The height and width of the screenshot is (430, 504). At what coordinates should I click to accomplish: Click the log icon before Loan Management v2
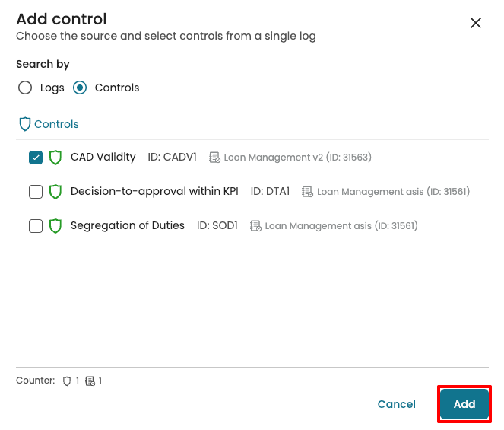click(215, 158)
